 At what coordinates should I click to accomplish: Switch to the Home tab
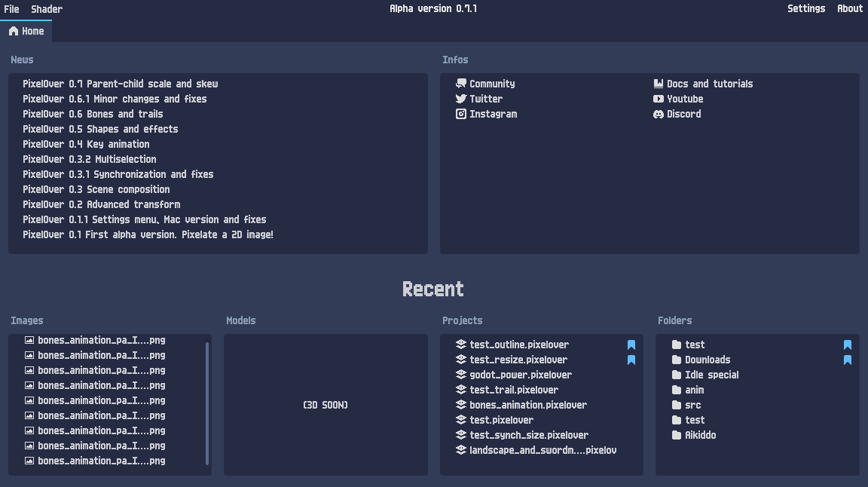click(x=26, y=31)
